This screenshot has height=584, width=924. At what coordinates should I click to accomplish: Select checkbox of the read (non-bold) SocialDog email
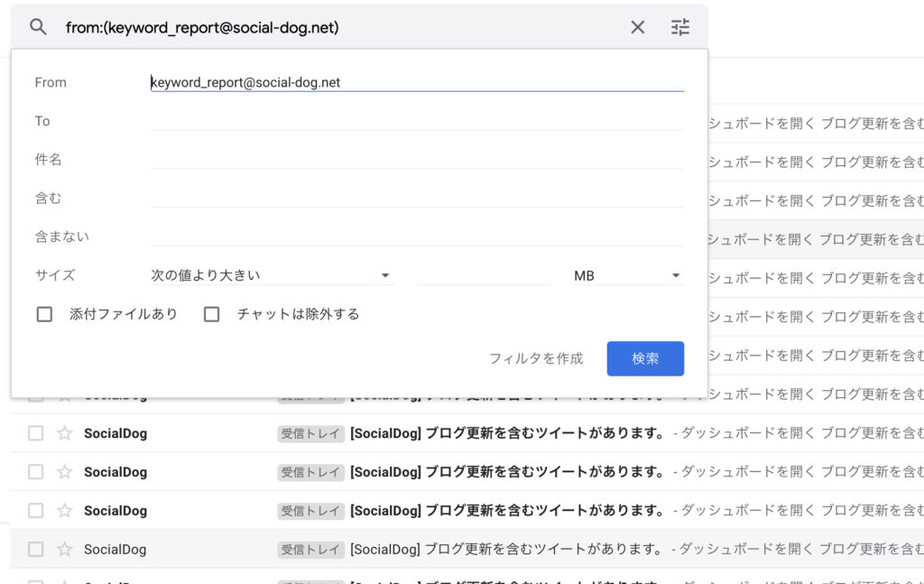coord(36,549)
